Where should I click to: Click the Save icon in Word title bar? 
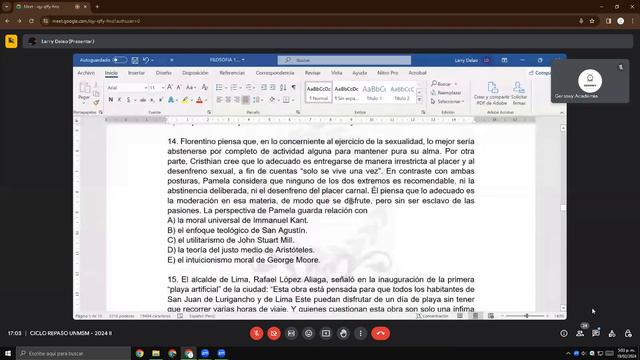135,60
